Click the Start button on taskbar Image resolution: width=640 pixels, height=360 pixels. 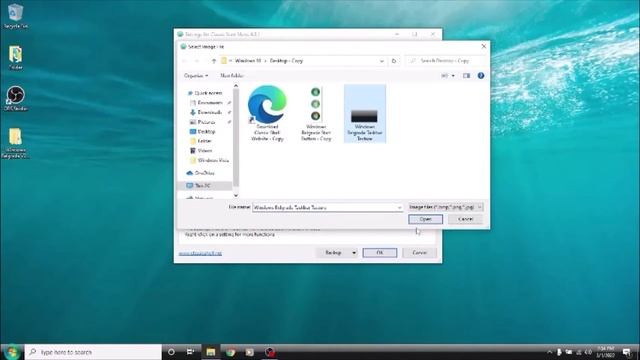pos(11,352)
